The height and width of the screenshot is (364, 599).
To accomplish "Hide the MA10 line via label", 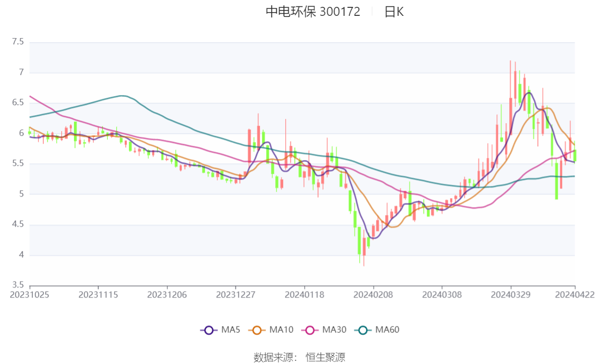I will tap(281, 330).
